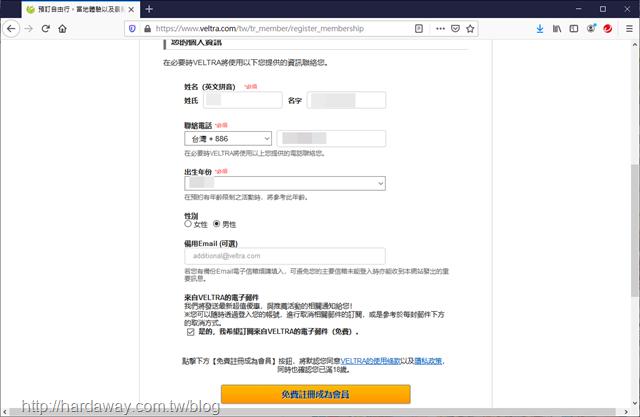The height and width of the screenshot is (417, 640).
Task: Click the 備用Email input field
Action: [x=285, y=256]
